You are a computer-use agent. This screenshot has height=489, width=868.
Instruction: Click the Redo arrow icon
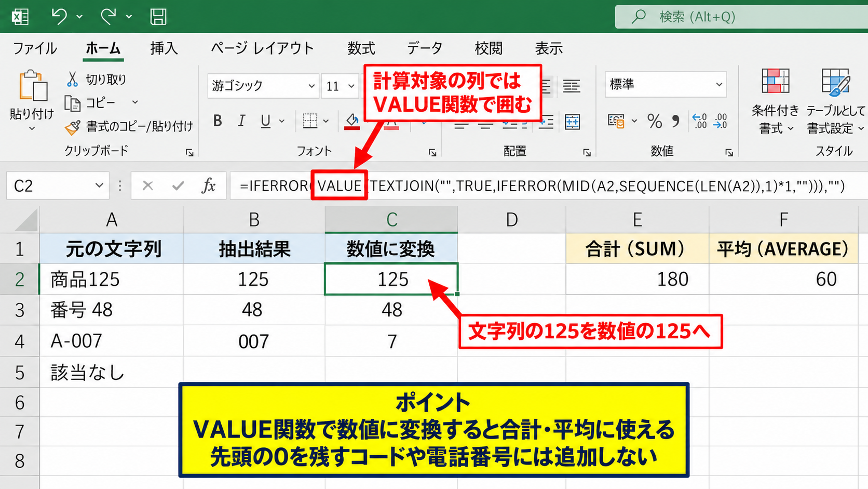108,16
